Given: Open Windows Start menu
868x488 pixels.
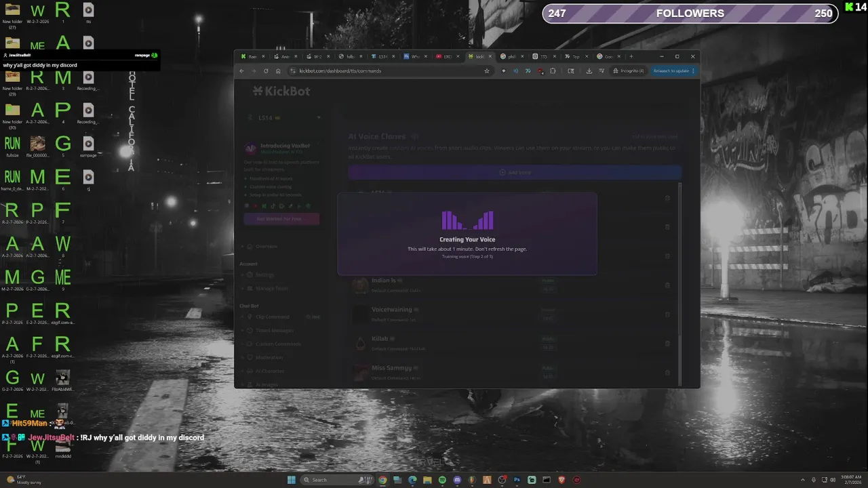Looking at the screenshot, I should tap(292, 480).
